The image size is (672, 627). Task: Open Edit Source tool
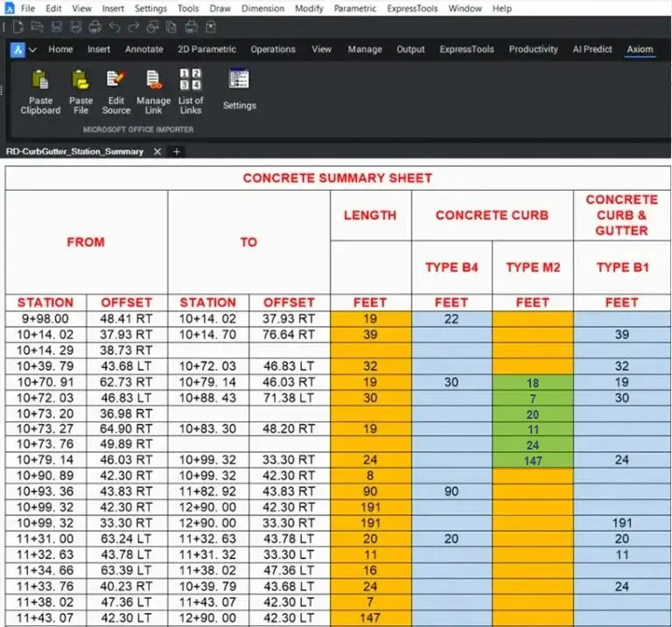click(x=115, y=80)
